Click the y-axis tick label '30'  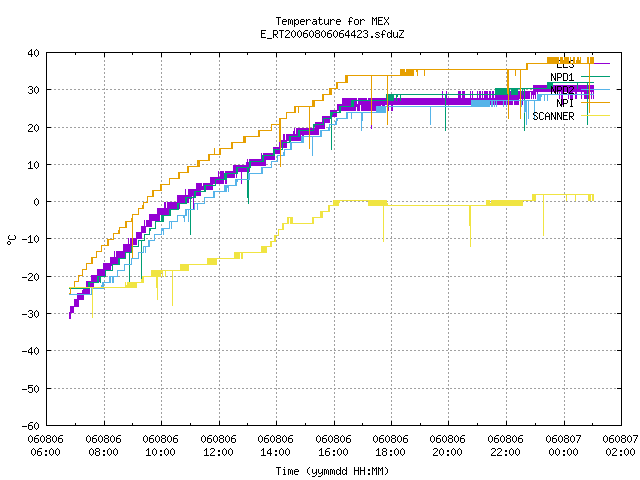pyautogui.click(x=33, y=90)
